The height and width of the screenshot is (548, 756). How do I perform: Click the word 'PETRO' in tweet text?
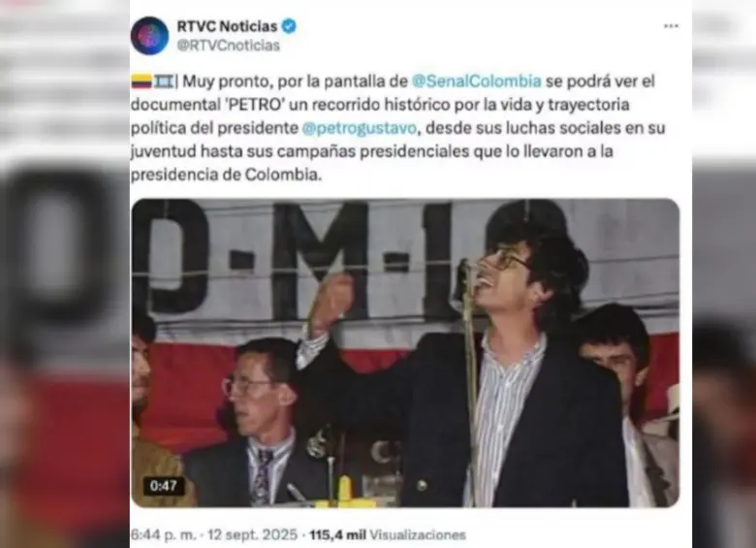254,105
